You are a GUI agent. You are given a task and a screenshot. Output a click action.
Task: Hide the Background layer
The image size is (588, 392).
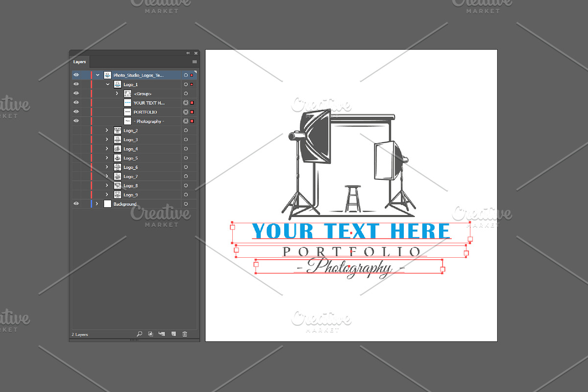coord(76,204)
